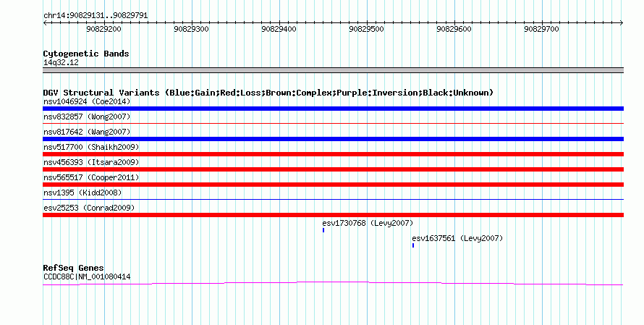
Task: Open the RefSeq Genes track heading
Action: click(74, 268)
